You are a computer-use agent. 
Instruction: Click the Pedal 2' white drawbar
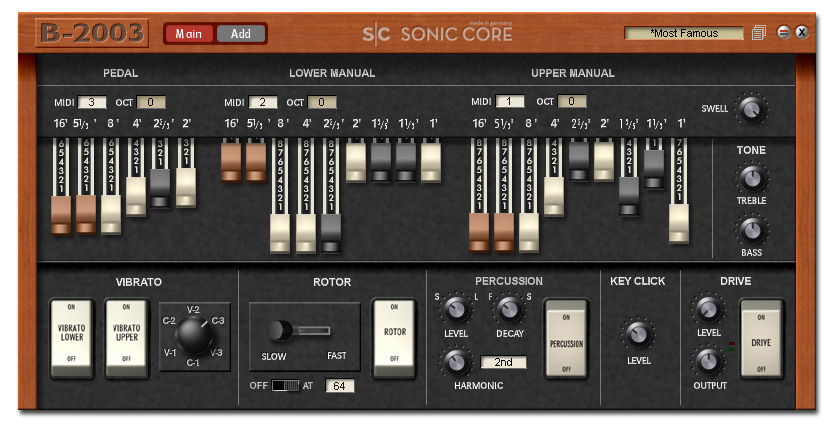pos(186,188)
